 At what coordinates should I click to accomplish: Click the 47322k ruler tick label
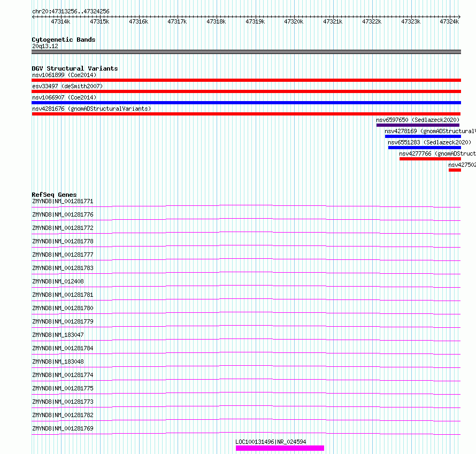pos(372,21)
